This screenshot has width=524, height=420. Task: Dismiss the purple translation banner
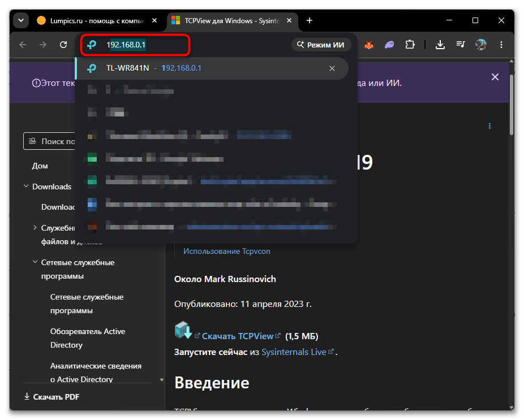click(495, 77)
